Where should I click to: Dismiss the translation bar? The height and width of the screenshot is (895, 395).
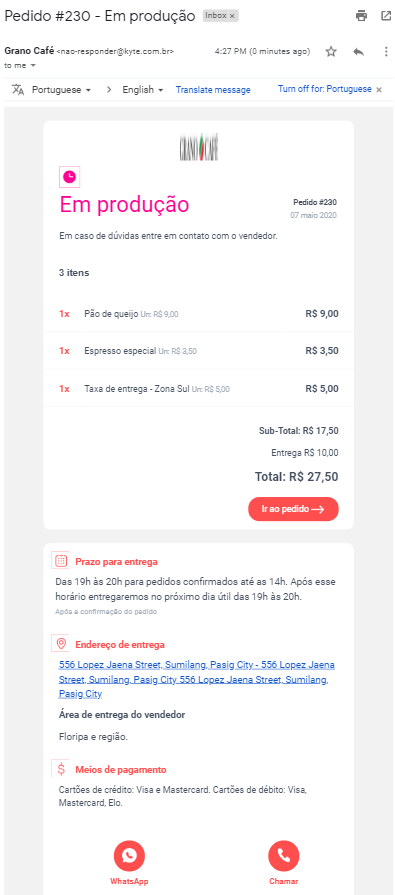[379, 90]
